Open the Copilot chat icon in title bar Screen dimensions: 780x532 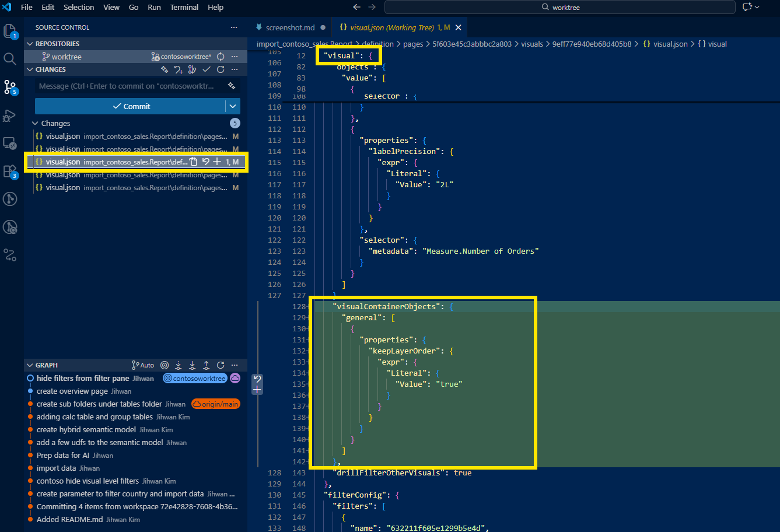coord(747,7)
